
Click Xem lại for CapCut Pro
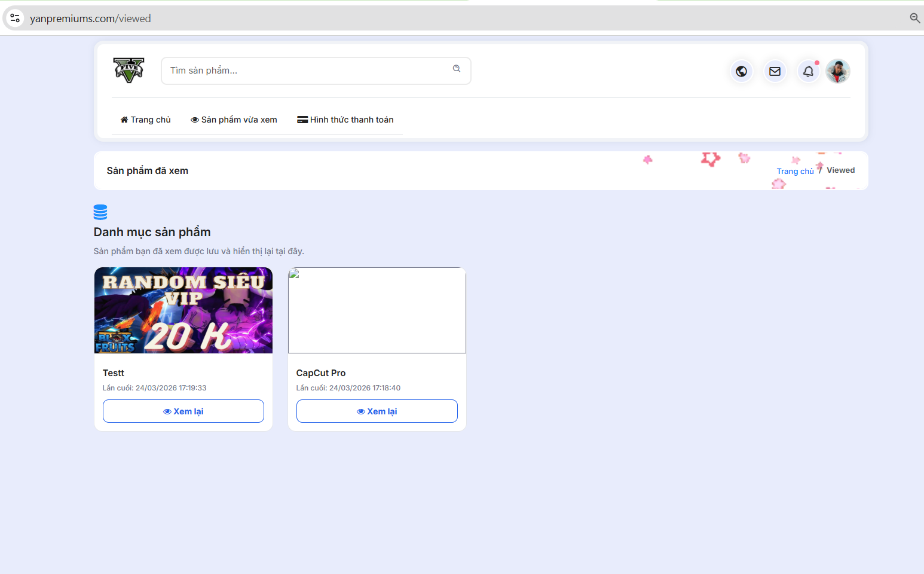(377, 411)
